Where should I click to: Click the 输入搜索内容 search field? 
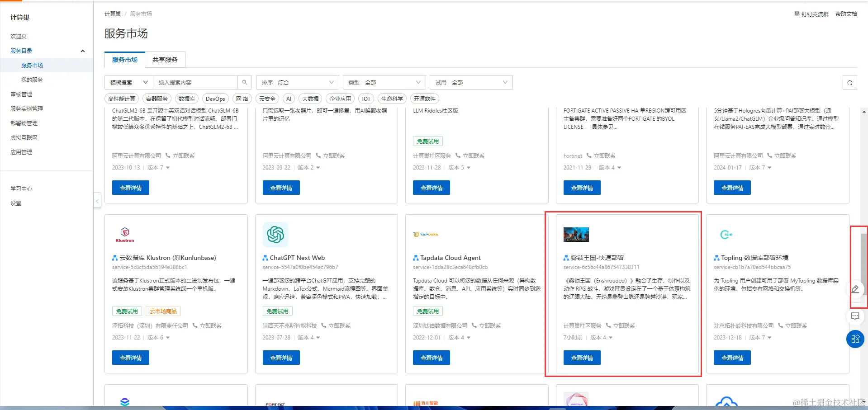pyautogui.click(x=195, y=82)
